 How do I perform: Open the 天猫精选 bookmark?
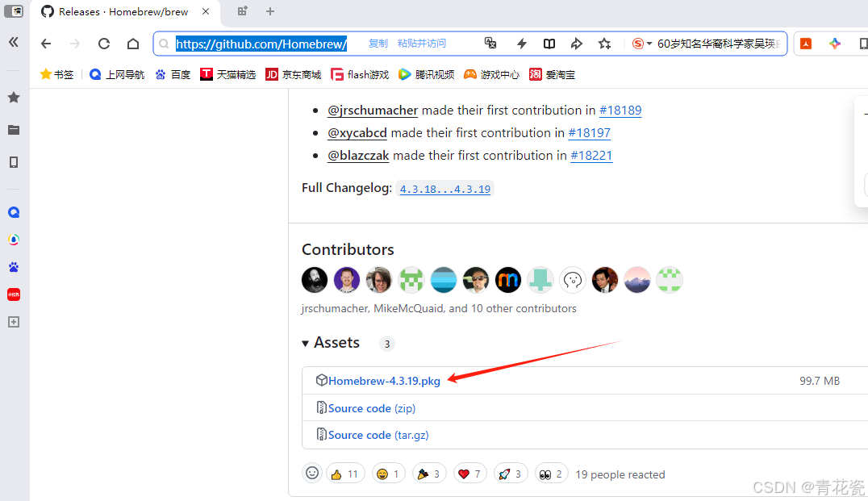(x=228, y=74)
